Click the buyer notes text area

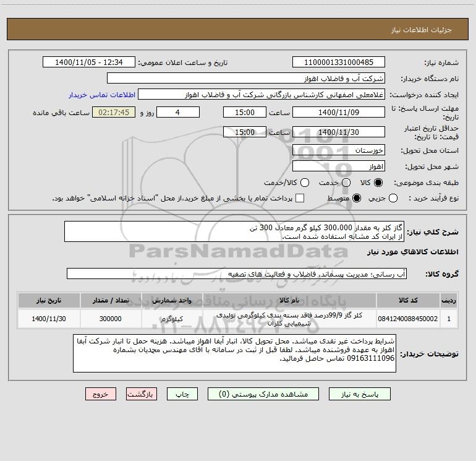234,353
